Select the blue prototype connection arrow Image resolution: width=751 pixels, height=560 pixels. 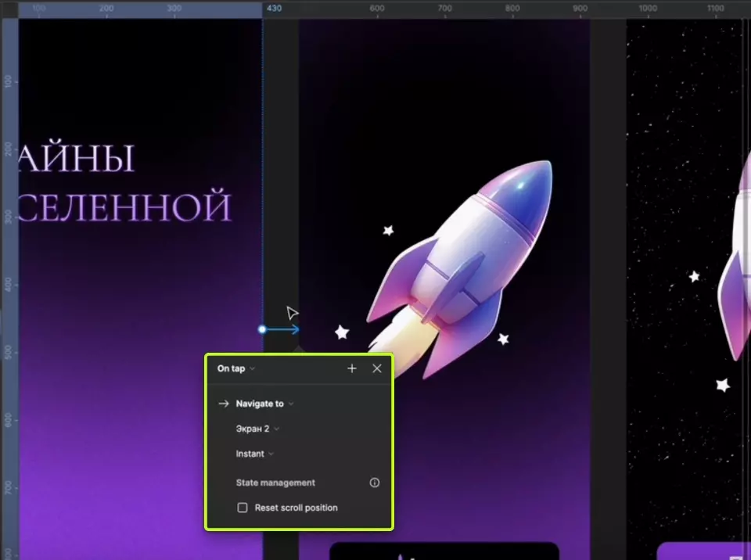[x=283, y=329]
